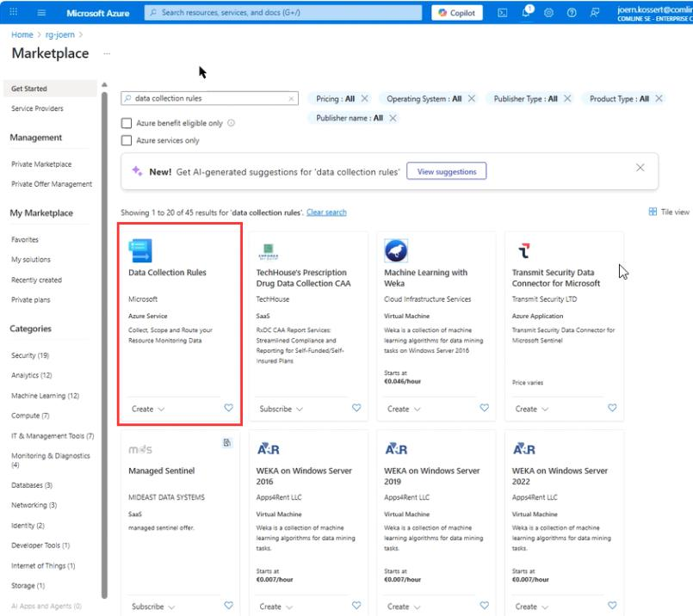Expand Subscribe dropdown for TechHouse's Prescription
The height and width of the screenshot is (616, 693).
tap(282, 409)
